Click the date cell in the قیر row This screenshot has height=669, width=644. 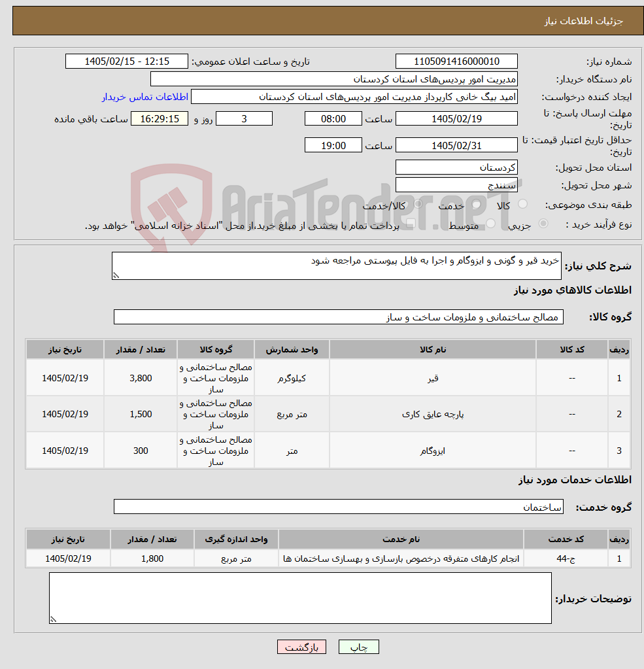click(65, 378)
